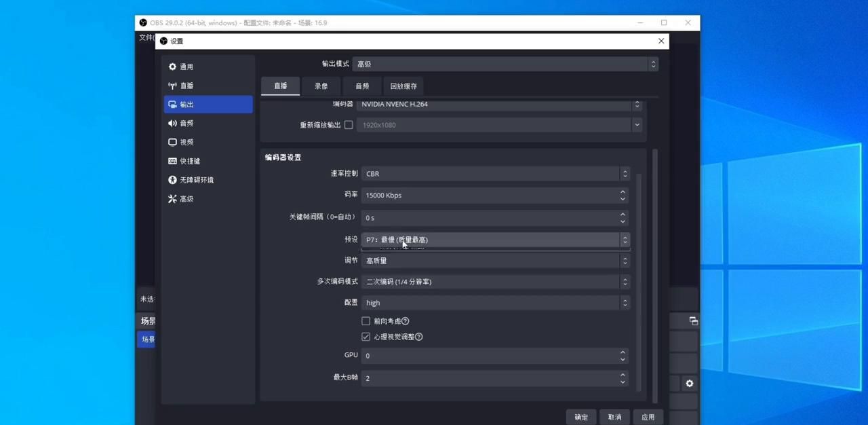The image size is (868, 425).
Task: Switch to the 回放缓存 replay buffer tab
Action: click(x=403, y=86)
